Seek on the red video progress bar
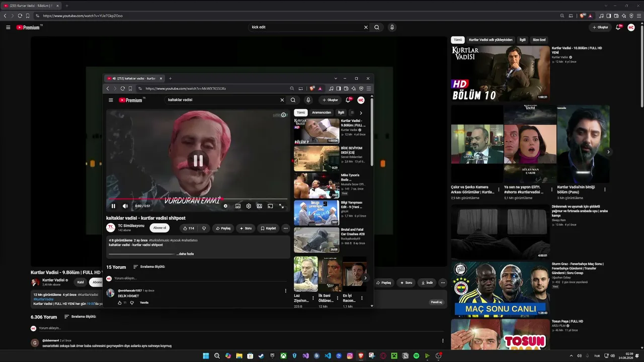644x362 pixels. coord(197,199)
